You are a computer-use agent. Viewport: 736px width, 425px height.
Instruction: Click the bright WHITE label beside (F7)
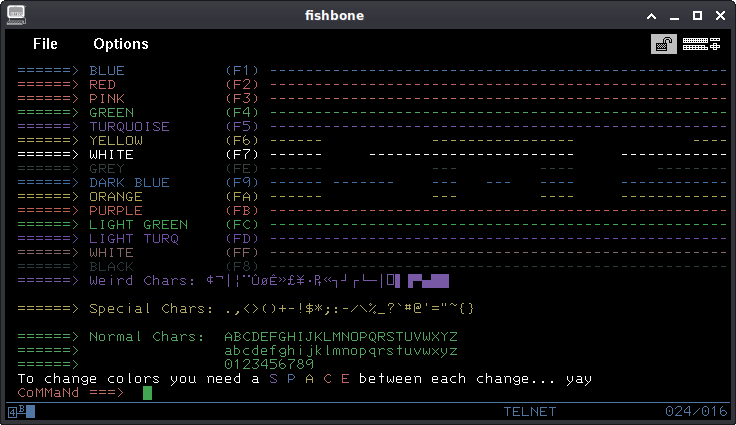point(112,155)
